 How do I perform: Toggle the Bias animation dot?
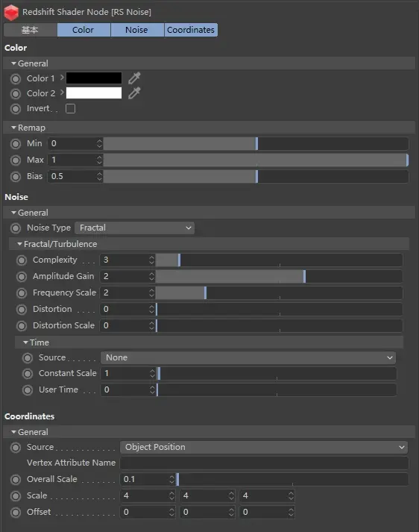(x=16, y=177)
